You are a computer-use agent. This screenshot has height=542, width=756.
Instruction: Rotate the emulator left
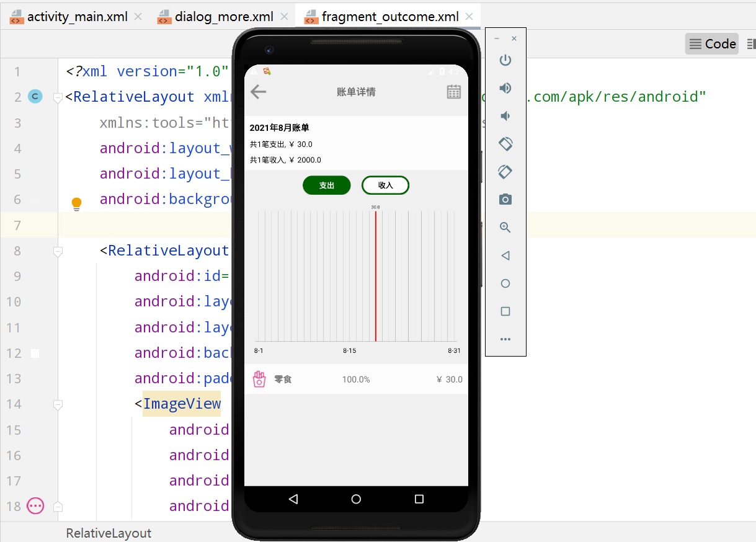coord(505,144)
